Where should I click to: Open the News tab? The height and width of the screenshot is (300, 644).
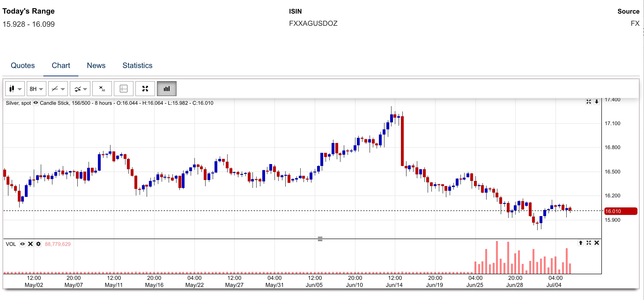coord(96,65)
